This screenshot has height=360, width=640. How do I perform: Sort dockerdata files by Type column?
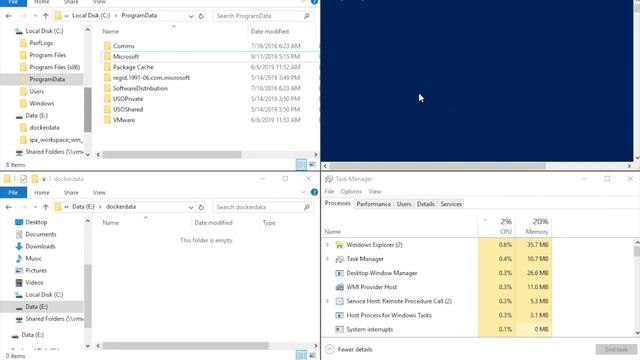pyautogui.click(x=269, y=223)
